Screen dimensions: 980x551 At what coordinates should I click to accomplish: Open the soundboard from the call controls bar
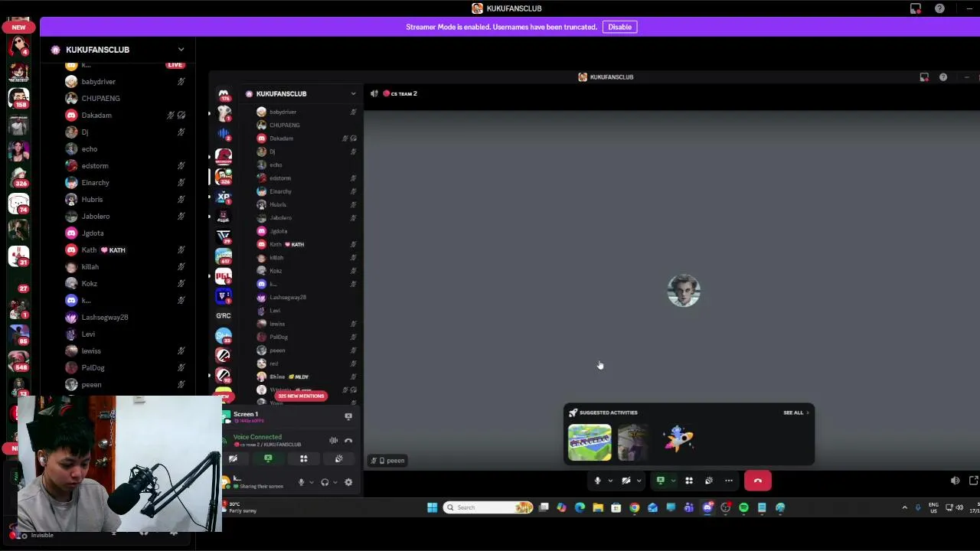point(709,481)
